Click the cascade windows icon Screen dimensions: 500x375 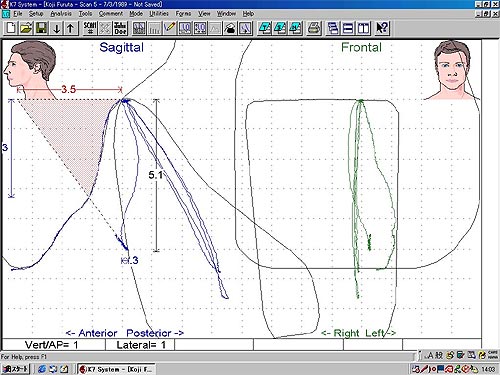point(332,28)
